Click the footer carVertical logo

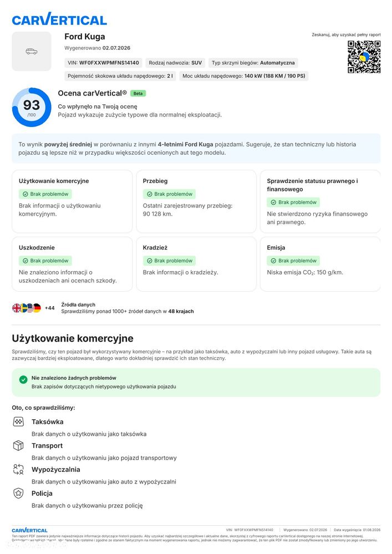tap(30, 530)
